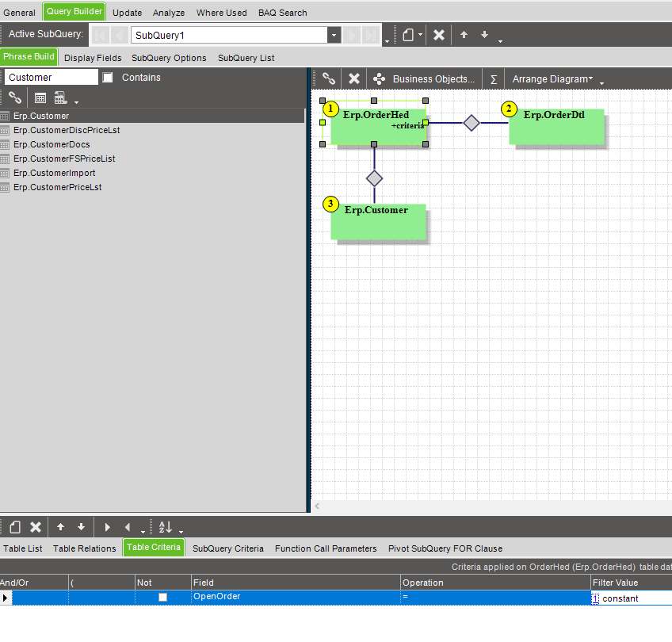The height and width of the screenshot is (642, 672).
Task: Open overflow arrow after table calculator icon
Action: point(77,102)
